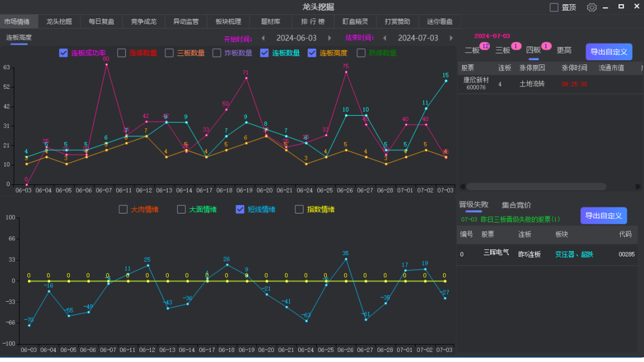Enable the 涨停数量 series checkbox
This screenshot has height=362, width=644.
tap(122, 53)
